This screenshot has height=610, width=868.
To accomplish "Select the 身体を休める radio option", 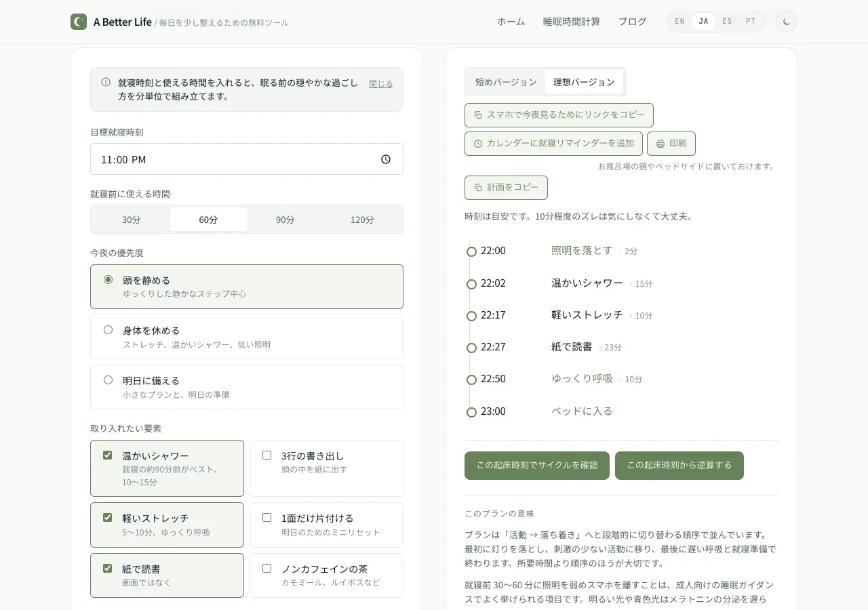I will (x=108, y=330).
